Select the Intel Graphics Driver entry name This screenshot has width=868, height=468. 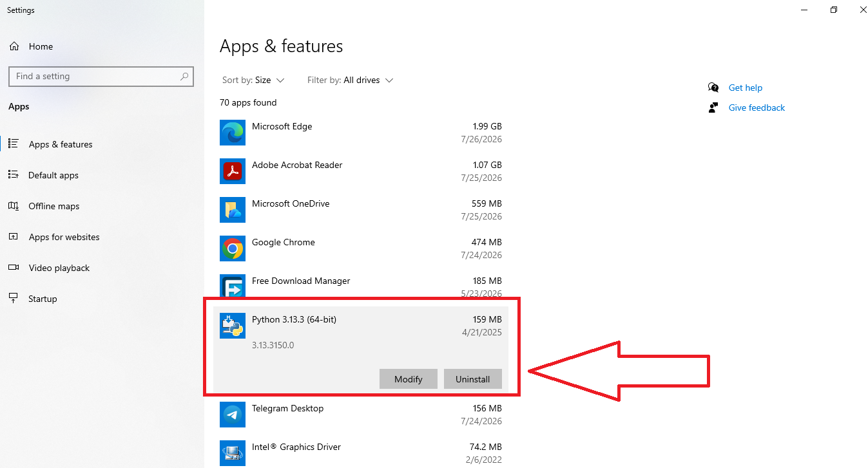[296, 447]
